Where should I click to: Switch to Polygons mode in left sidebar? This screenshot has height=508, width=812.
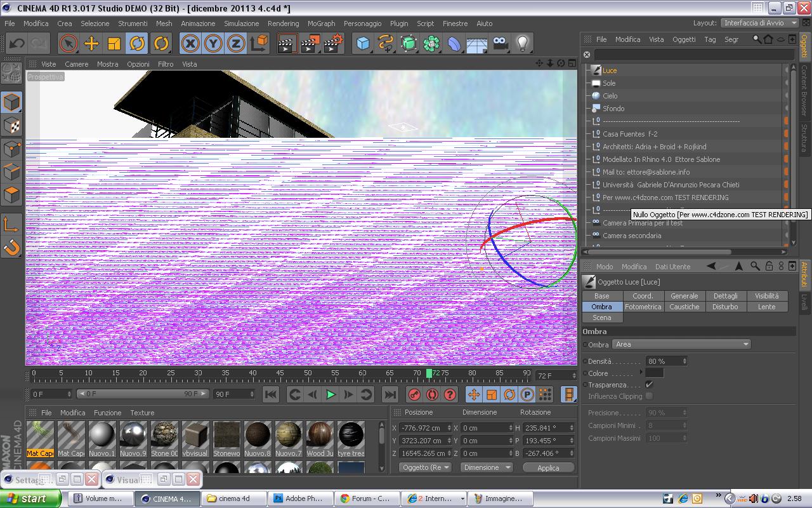point(12,195)
